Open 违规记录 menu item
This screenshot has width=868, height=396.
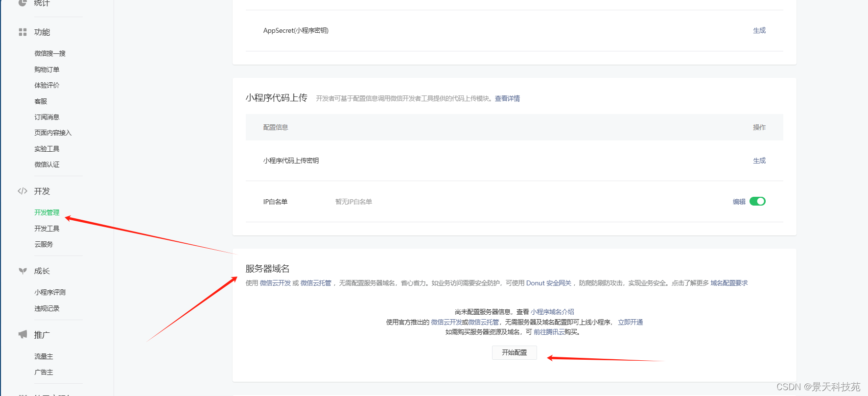[47, 308]
